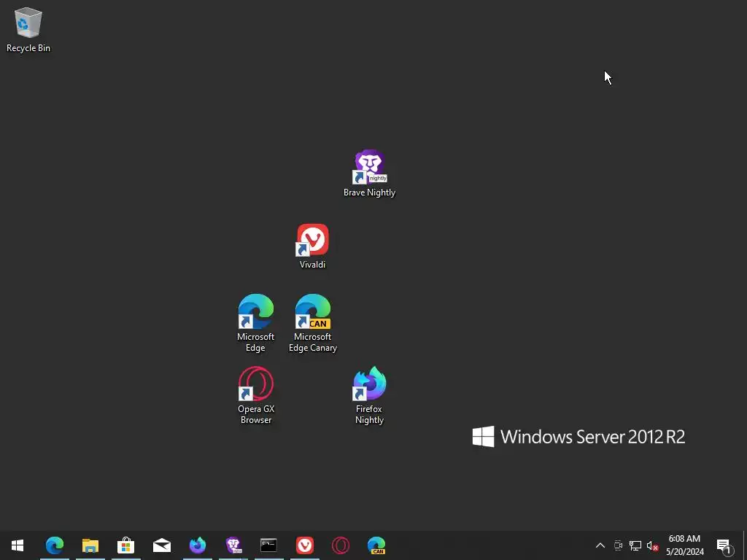Viewport: 747px width, 560px height.
Task: Select the Opera GX Browser desktop shortcut
Action: [256, 395]
